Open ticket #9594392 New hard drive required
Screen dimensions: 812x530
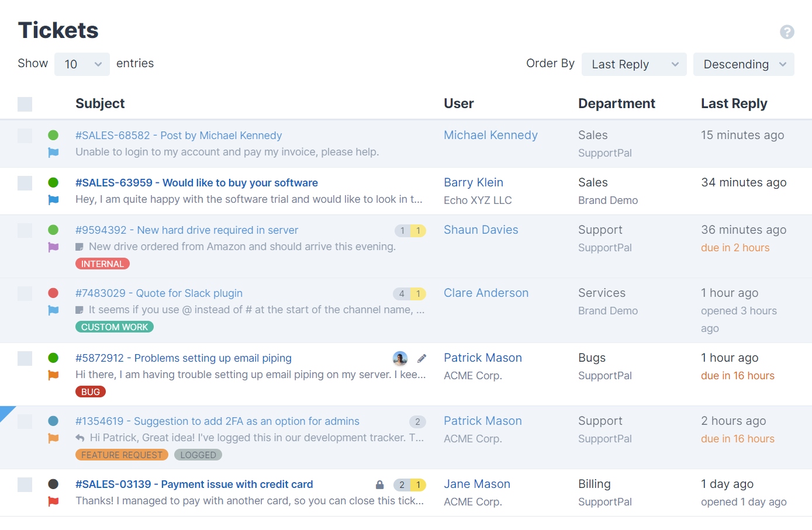click(x=186, y=230)
